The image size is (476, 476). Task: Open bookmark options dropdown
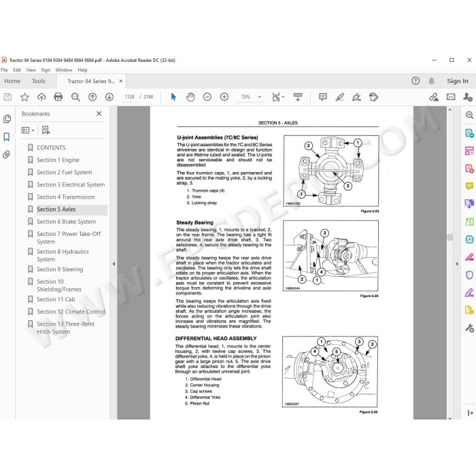[28, 131]
